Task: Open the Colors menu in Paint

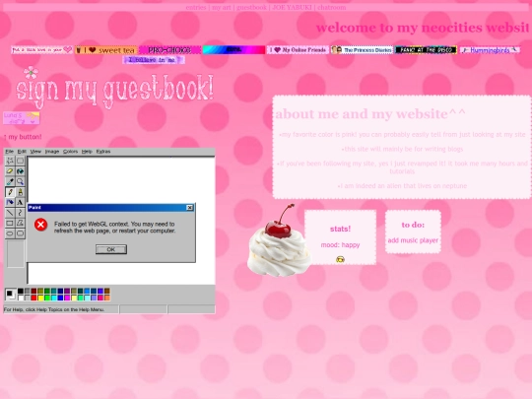Action: [x=70, y=152]
